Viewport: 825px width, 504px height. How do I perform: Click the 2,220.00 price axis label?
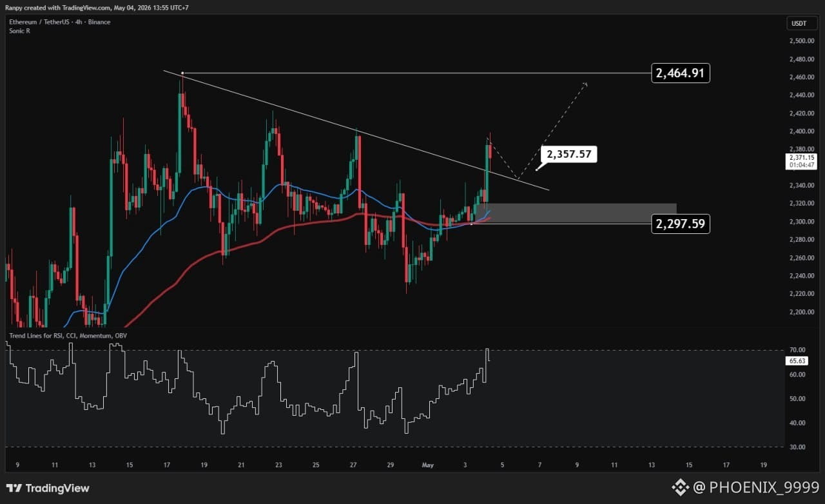(x=801, y=294)
